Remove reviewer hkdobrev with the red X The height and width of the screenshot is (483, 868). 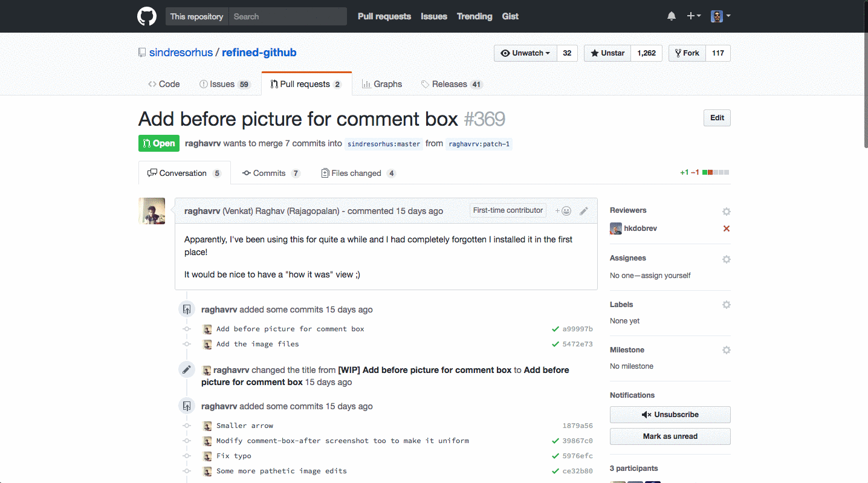pos(727,229)
